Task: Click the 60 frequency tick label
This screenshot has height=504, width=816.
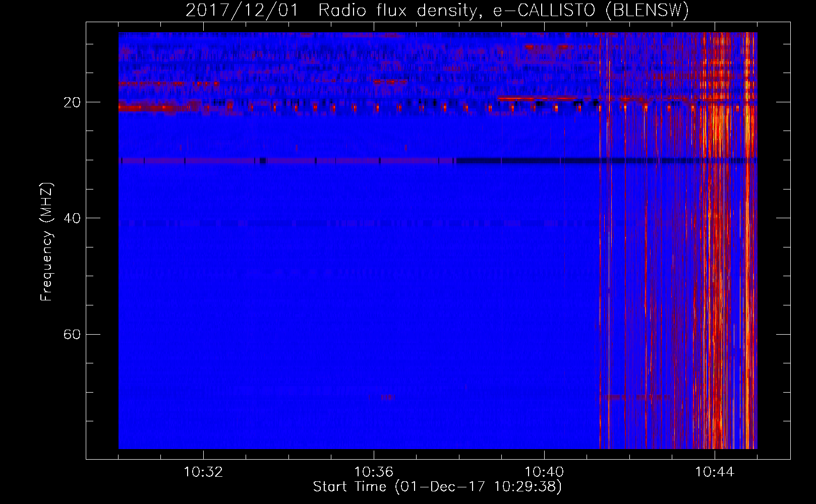Action: click(x=72, y=334)
